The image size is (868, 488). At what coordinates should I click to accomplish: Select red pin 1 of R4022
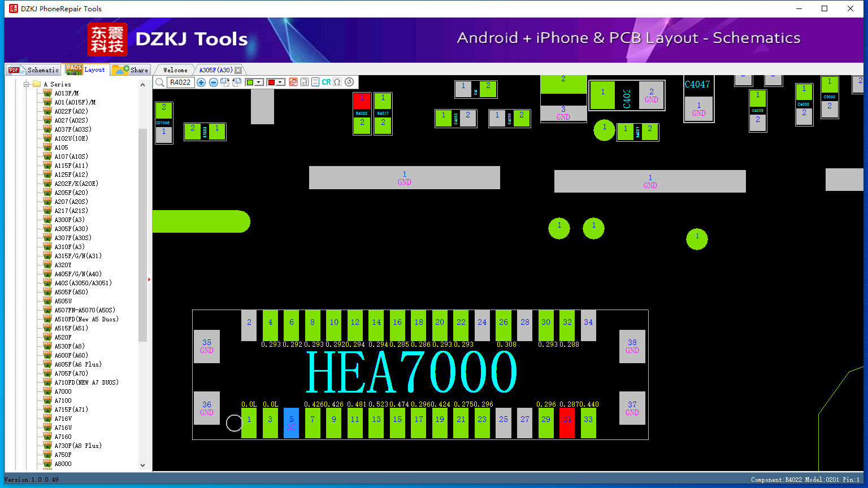pos(362,101)
